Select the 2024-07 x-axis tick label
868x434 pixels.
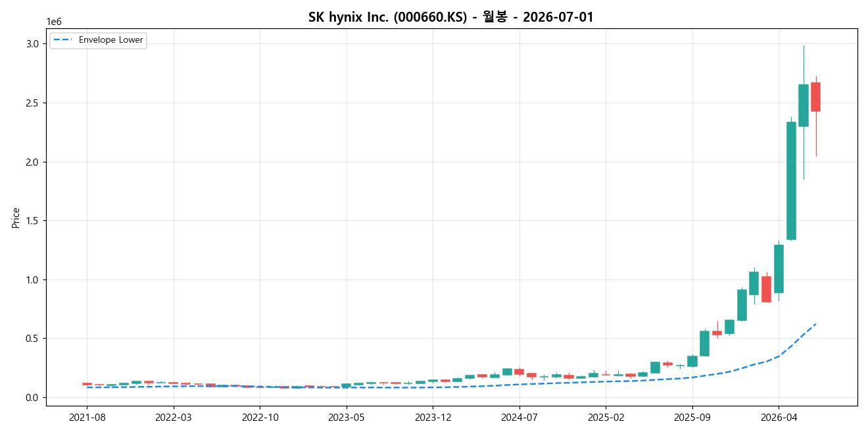point(519,417)
